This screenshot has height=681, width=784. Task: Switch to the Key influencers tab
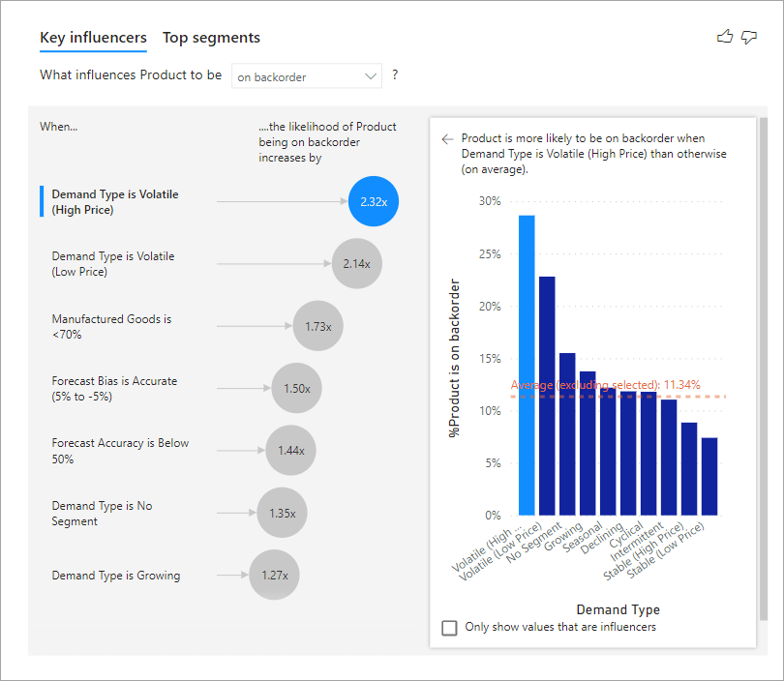pos(93,38)
